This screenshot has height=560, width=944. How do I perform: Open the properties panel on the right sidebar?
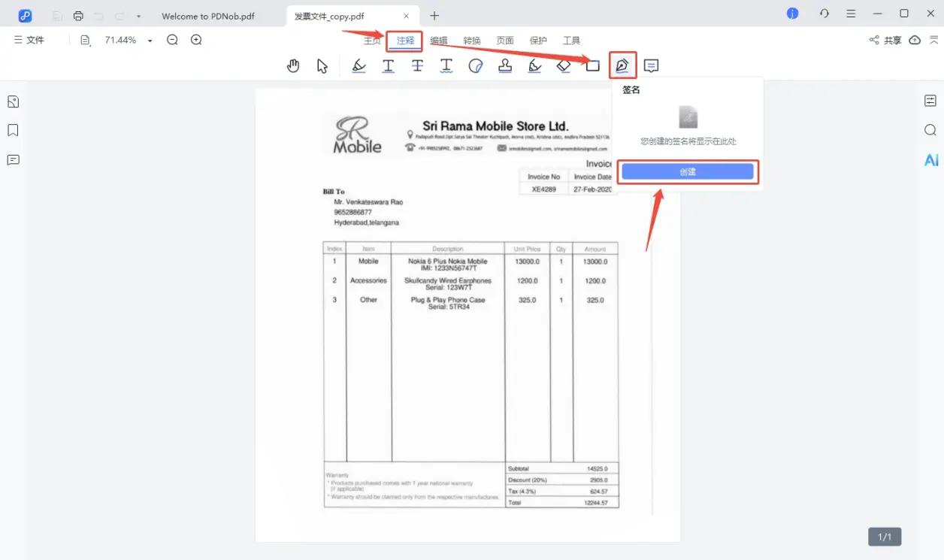point(930,101)
